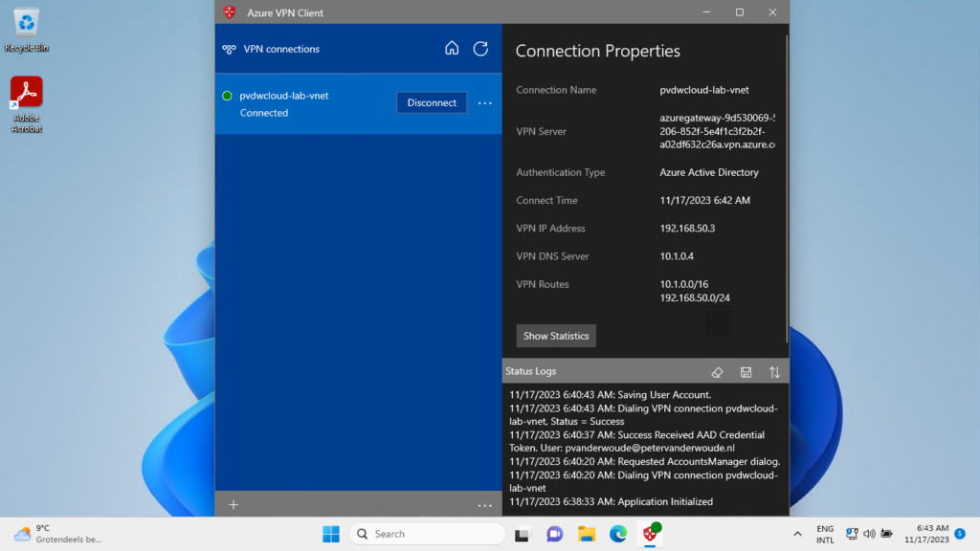This screenshot has width=980, height=551.
Task: Add a new VPN connection with plus
Action: tap(234, 505)
